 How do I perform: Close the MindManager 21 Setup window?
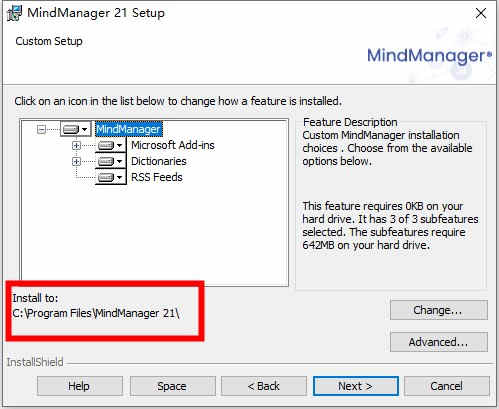point(481,13)
